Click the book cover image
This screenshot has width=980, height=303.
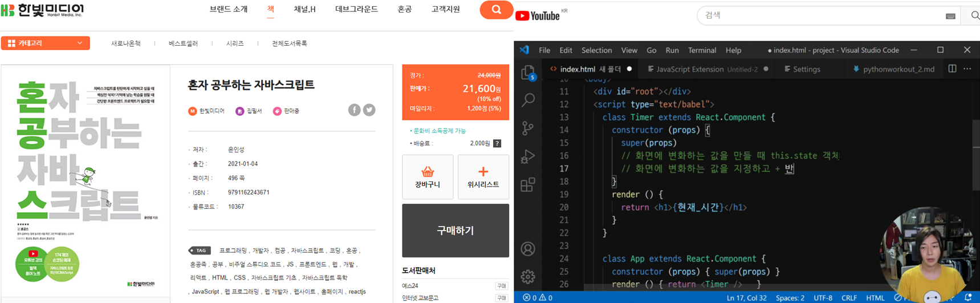pyautogui.click(x=86, y=181)
